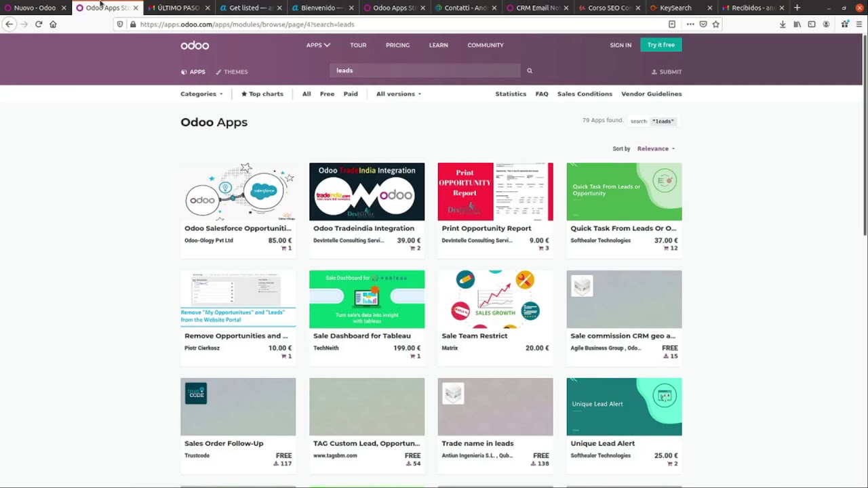Click the leads search field
This screenshot has width=868, height=488.
click(x=425, y=70)
